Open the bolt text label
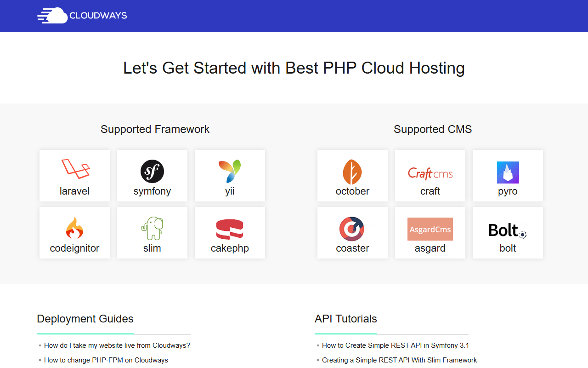Screen dimensions: 588x368 (508, 248)
